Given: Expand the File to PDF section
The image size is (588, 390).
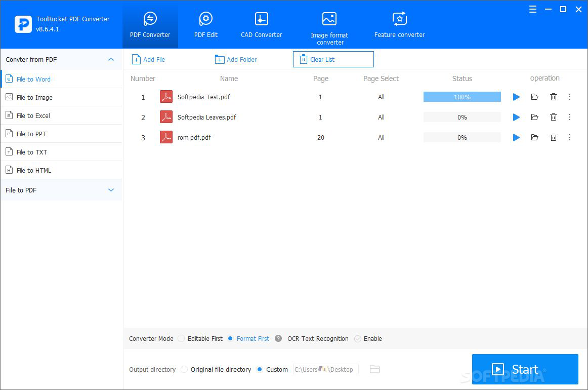Looking at the screenshot, I should pos(111,190).
